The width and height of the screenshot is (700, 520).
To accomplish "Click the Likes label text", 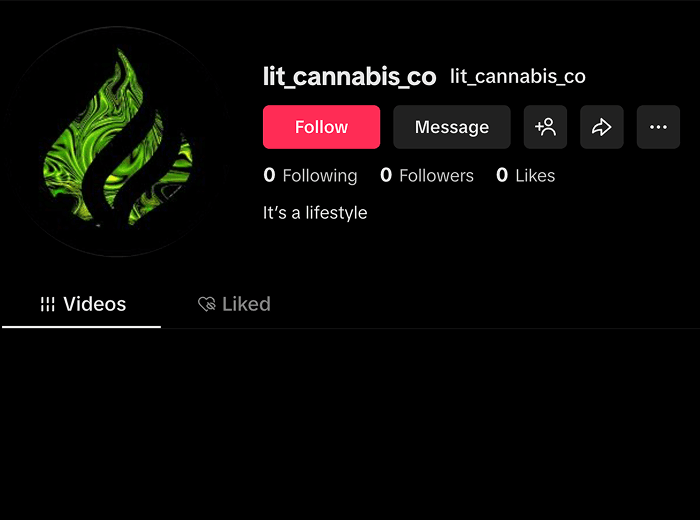I will click(x=535, y=175).
